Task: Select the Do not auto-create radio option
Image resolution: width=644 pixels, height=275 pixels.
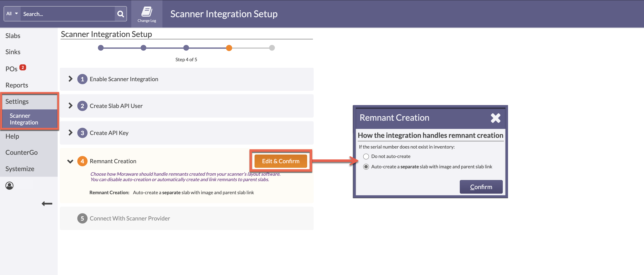Action: tap(366, 156)
